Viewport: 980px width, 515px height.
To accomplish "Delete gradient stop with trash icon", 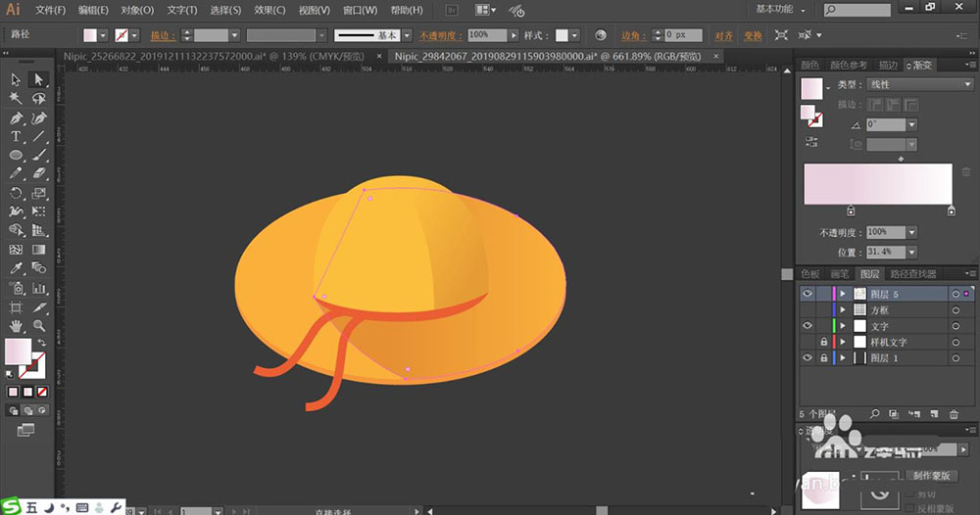I will [x=965, y=172].
